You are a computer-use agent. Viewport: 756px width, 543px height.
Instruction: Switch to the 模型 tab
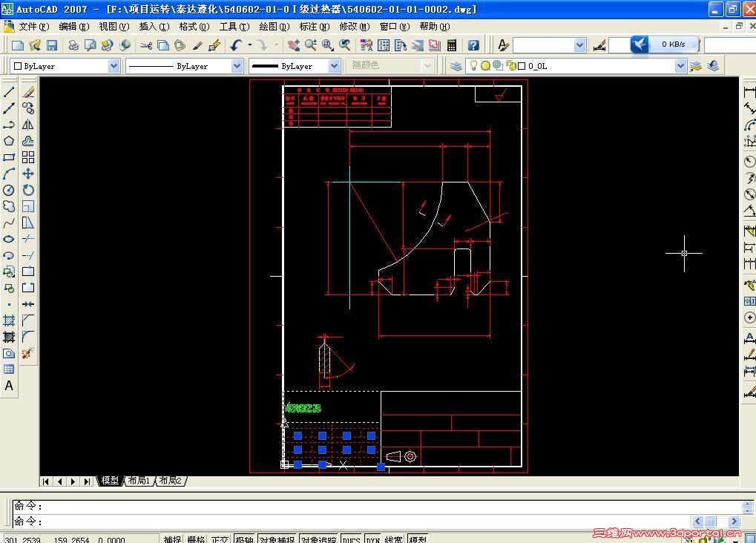(x=110, y=481)
